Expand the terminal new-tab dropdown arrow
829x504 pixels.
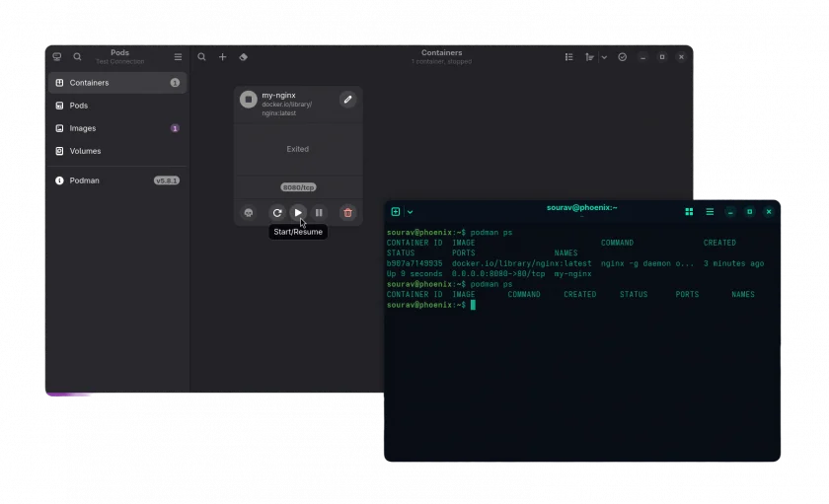click(411, 212)
